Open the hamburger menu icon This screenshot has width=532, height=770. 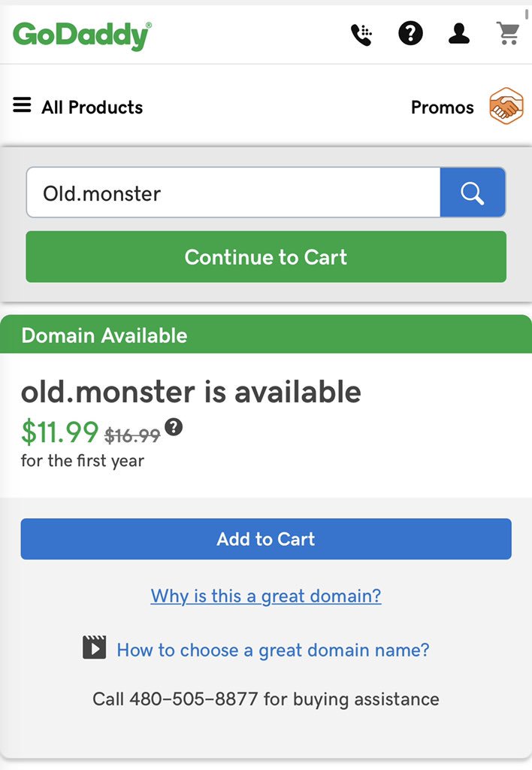(x=22, y=105)
